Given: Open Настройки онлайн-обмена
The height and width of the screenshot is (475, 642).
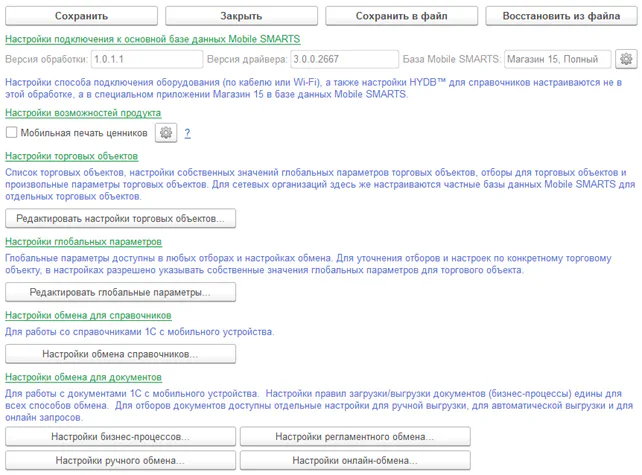Looking at the screenshot, I should coord(355,460).
